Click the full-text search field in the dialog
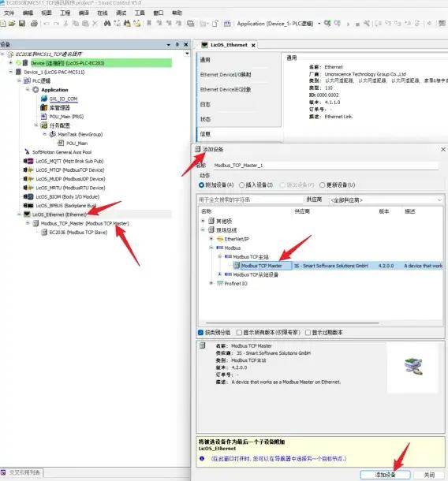The image size is (448, 481). pyautogui.click(x=250, y=199)
